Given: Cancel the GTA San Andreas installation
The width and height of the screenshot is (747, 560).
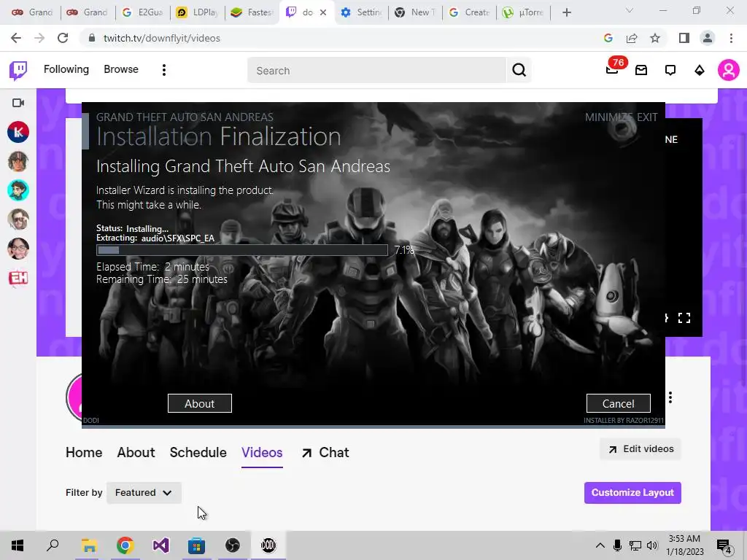Looking at the screenshot, I should click(x=619, y=403).
